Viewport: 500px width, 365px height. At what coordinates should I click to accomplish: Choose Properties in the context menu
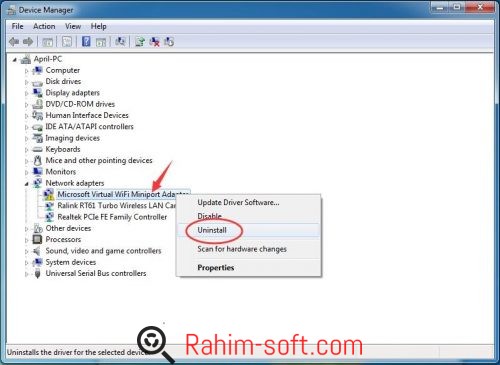click(x=249, y=268)
